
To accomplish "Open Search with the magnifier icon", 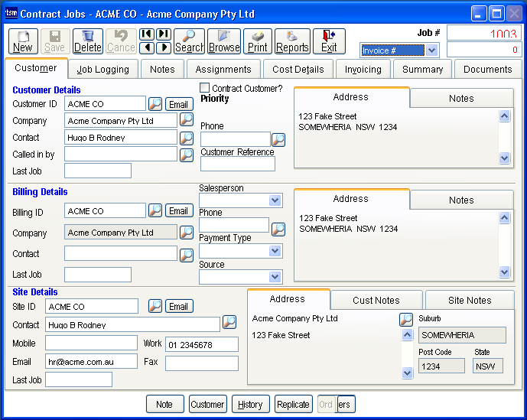I will point(189,41).
